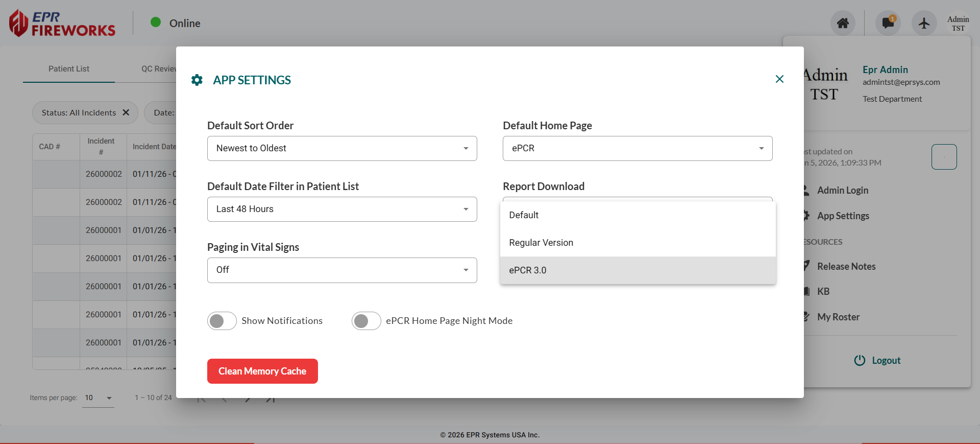The image size is (980, 444).
Task: Click the home icon in header
Action: coord(843,23)
